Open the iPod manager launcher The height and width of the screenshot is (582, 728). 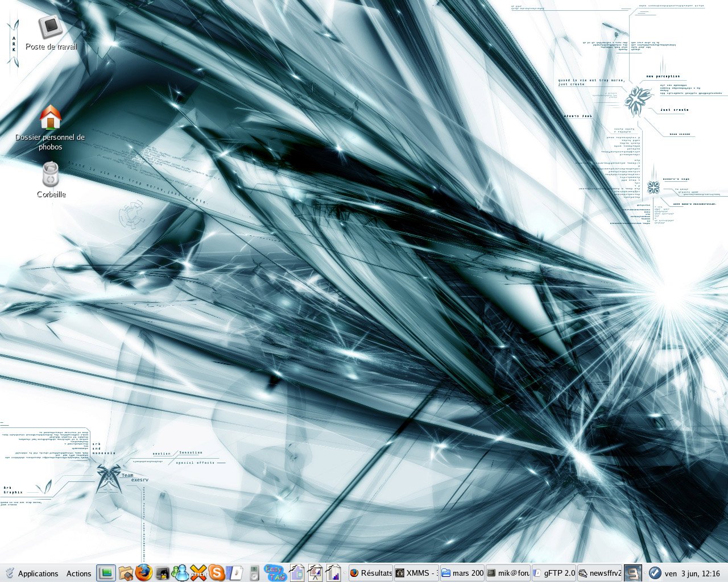pyautogui.click(x=254, y=573)
